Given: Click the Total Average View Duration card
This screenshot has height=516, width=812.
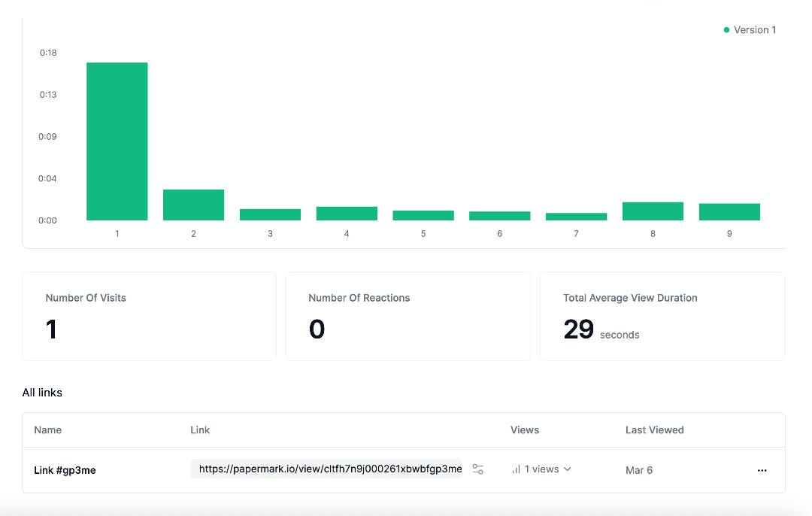Looking at the screenshot, I should (662, 316).
